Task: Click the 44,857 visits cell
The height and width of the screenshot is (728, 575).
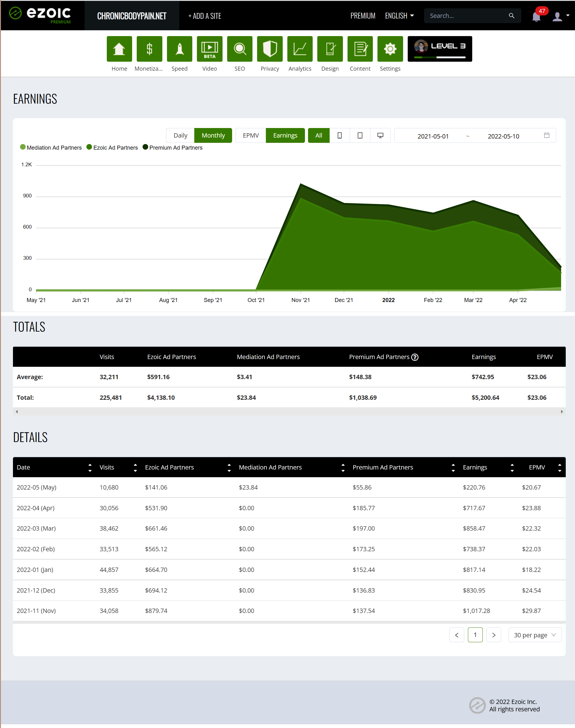Action: [109, 570]
